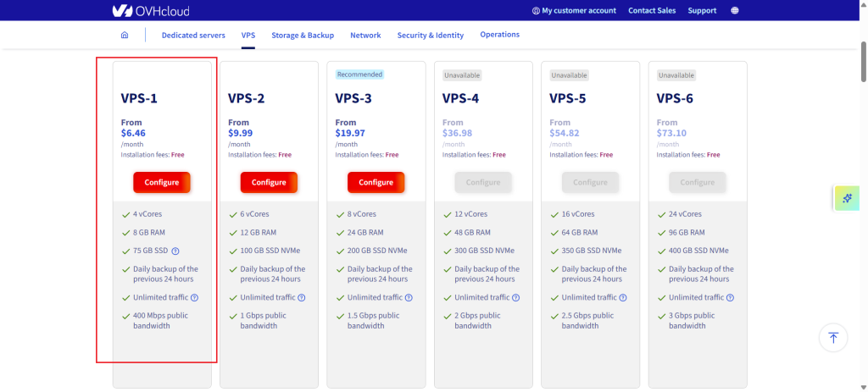
Task: Click '24 vCores' feature text
Action: 685,214
